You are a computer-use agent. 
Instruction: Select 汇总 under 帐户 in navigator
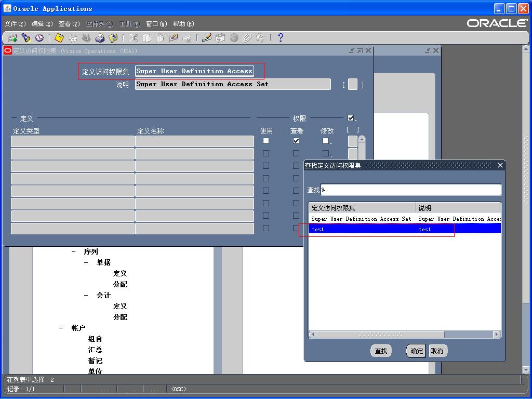point(95,350)
